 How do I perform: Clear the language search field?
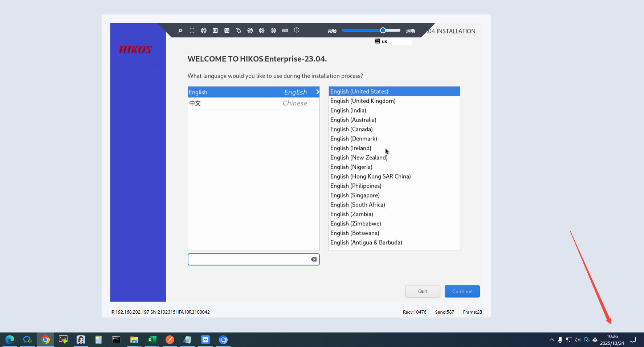tap(314, 259)
